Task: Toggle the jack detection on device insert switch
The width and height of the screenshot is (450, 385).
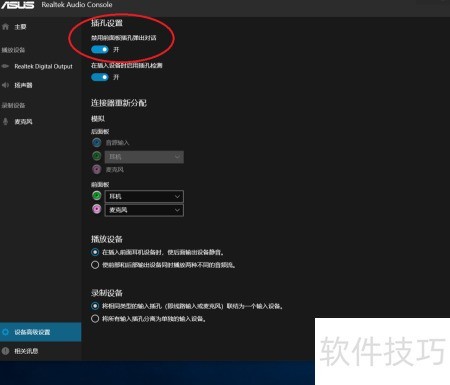Action: coord(100,77)
